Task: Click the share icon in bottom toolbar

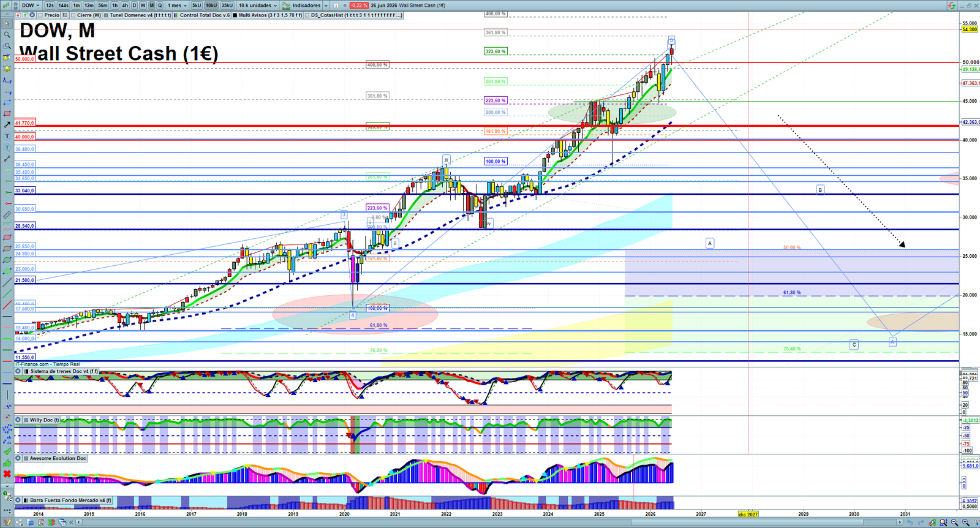Action: (x=19, y=522)
